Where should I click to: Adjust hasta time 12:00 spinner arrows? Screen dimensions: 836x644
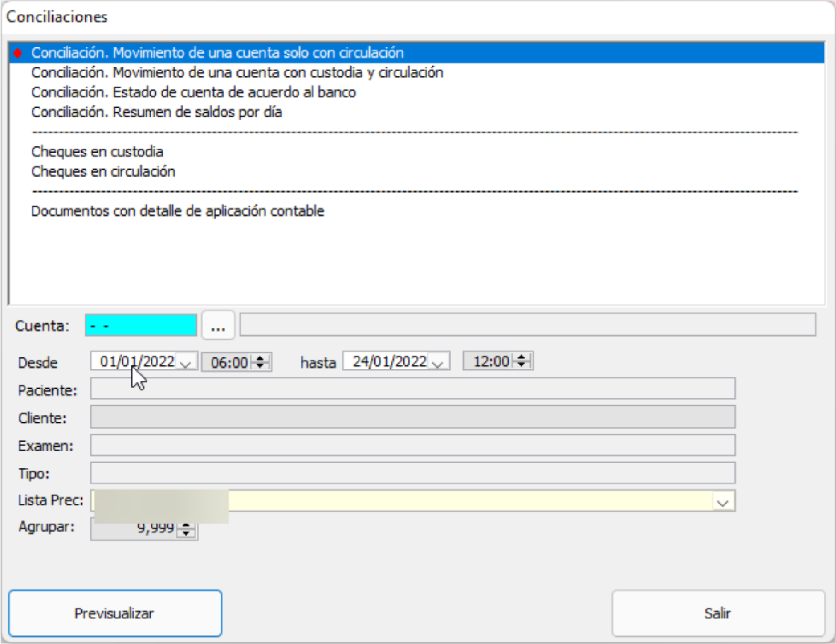pyautogui.click(x=522, y=361)
